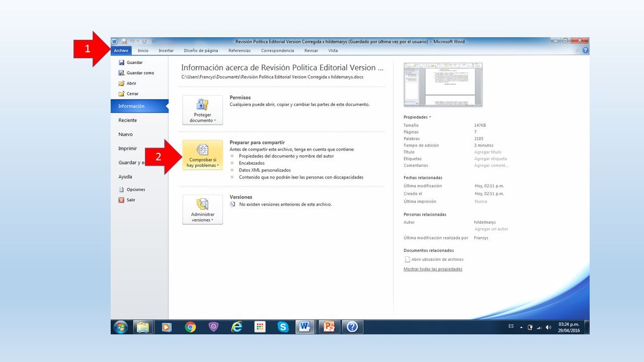Open the Archivo tab
Screen dimensions: 644x362
click(x=121, y=51)
